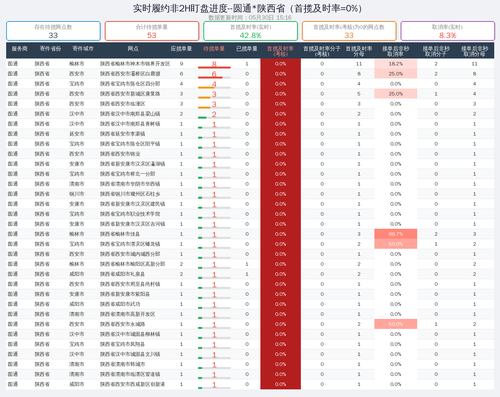
Task: Click the green bar showing 2 in 梁山镇 row
Action: 214,114
